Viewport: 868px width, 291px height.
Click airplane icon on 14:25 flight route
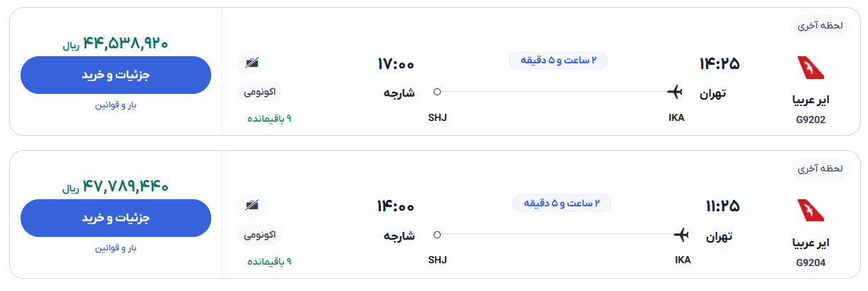[x=675, y=92]
